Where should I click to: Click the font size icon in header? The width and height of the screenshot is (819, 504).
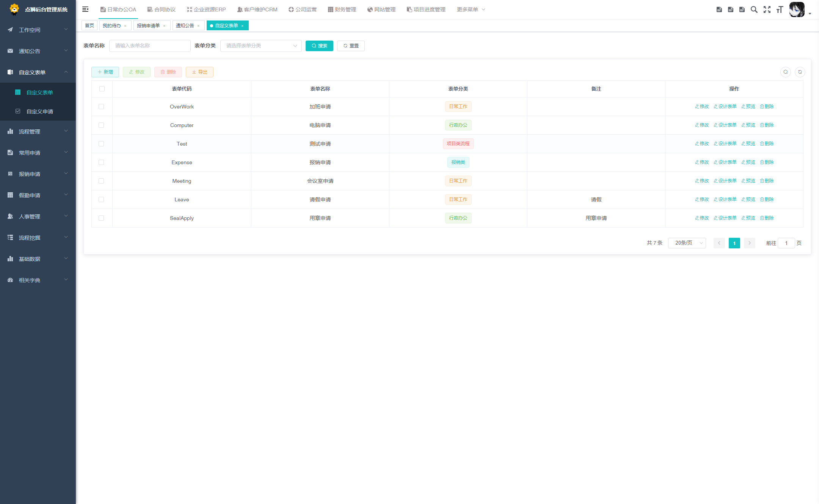pyautogui.click(x=780, y=9)
